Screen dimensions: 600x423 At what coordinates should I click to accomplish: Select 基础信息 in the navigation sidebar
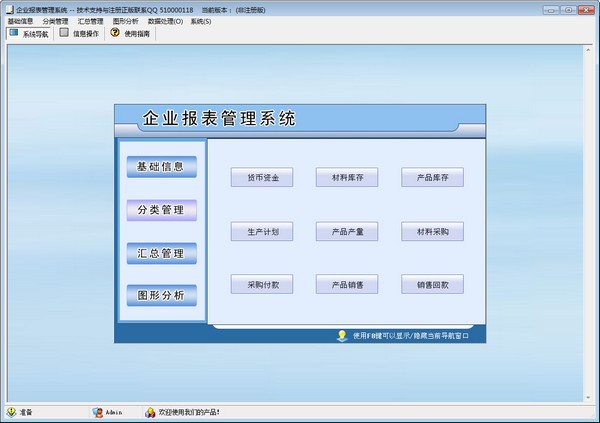coord(161,166)
